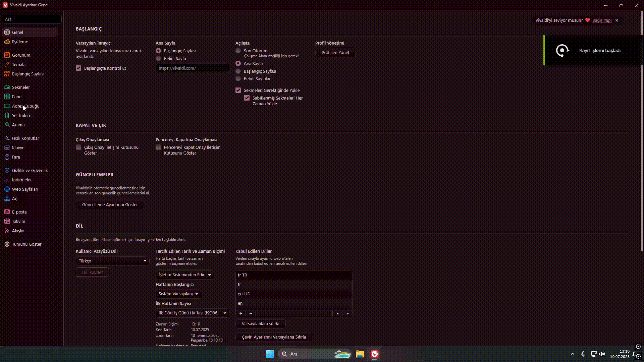Open the Kullanıcı Arayüzü Dili dropdown
The width and height of the screenshot is (644, 362).
coord(112,261)
